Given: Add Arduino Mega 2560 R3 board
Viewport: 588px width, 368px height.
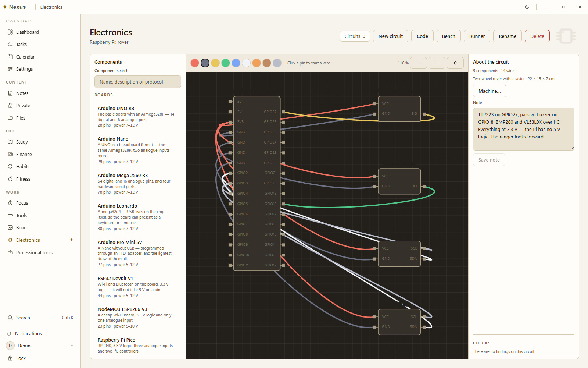Looking at the screenshot, I should point(138,184).
